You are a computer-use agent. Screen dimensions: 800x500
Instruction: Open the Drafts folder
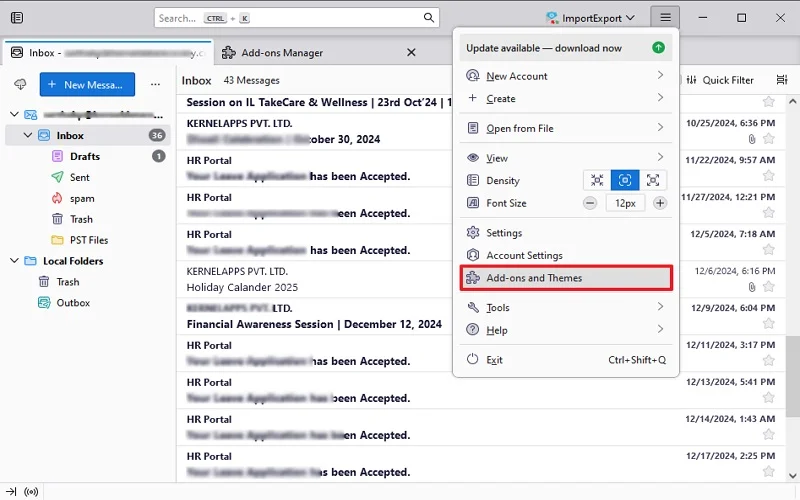88,156
